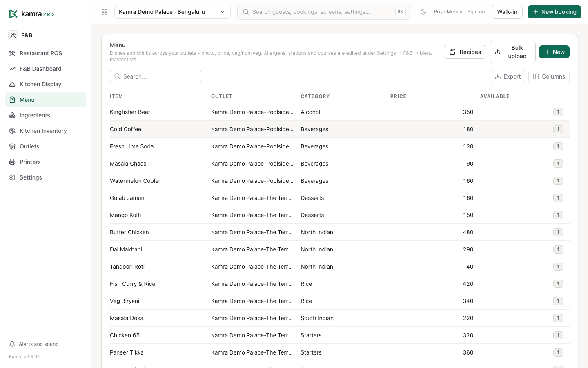Open Printers settings page
The height and width of the screenshot is (368, 588).
(45, 162)
